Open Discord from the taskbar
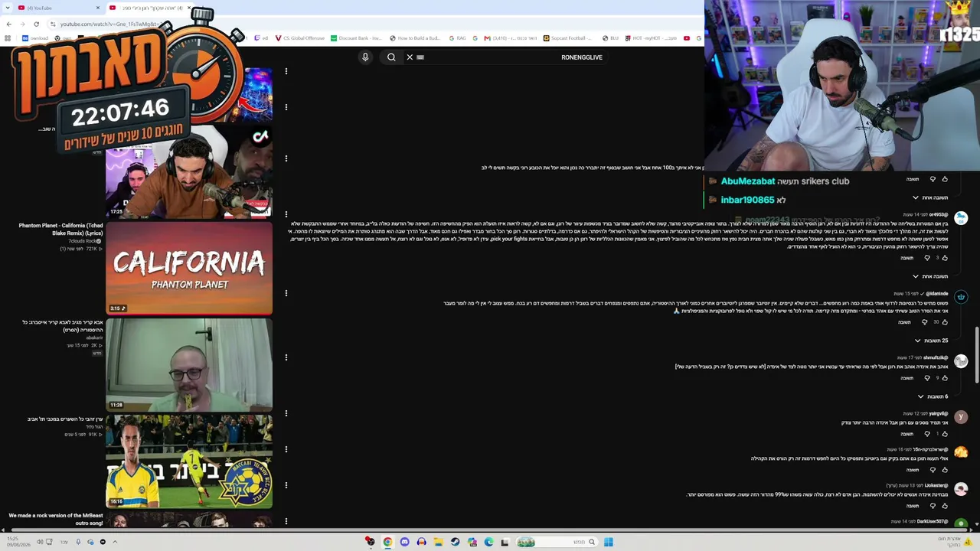Image resolution: width=980 pixels, height=551 pixels. point(404,542)
